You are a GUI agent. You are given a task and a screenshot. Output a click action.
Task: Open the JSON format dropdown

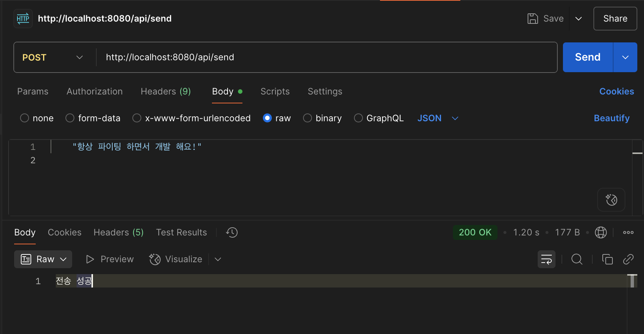tap(438, 118)
